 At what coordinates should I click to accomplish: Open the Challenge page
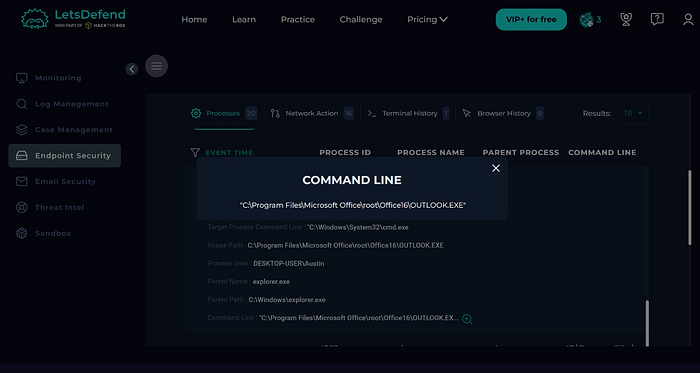tap(361, 20)
